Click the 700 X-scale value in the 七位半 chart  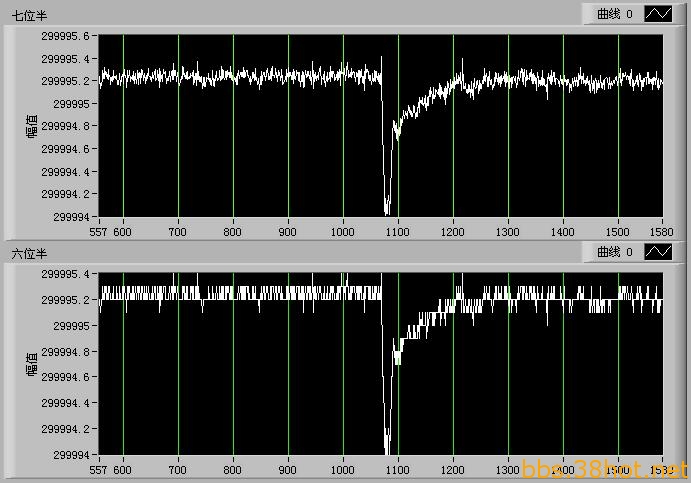click(x=178, y=232)
